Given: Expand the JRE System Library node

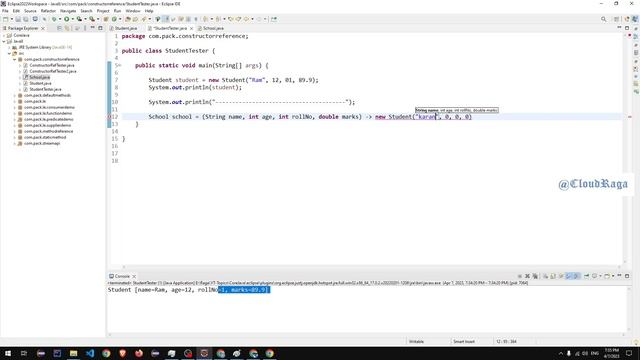Looking at the screenshot, I should pyautogui.click(x=9, y=47).
